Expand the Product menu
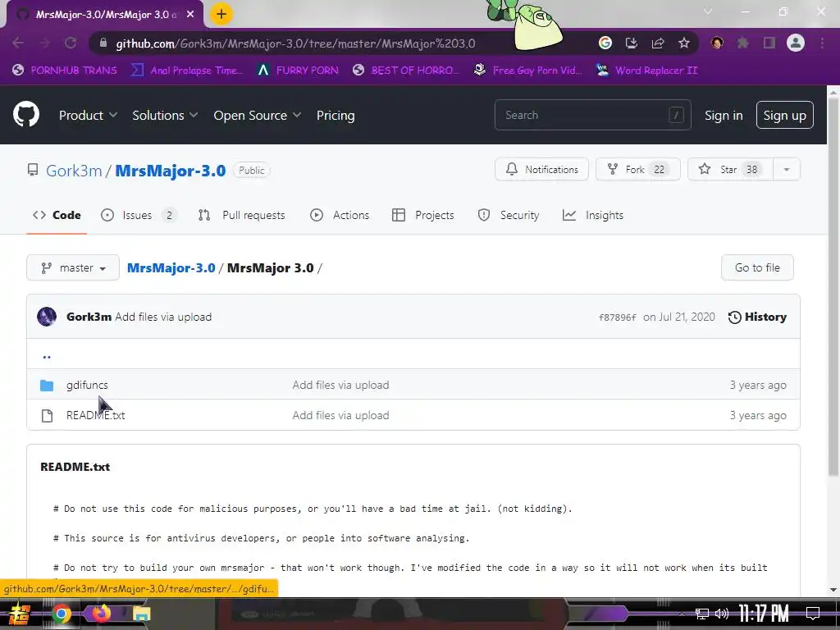The width and height of the screenshot is (840, 630). (x=88, y=115)
